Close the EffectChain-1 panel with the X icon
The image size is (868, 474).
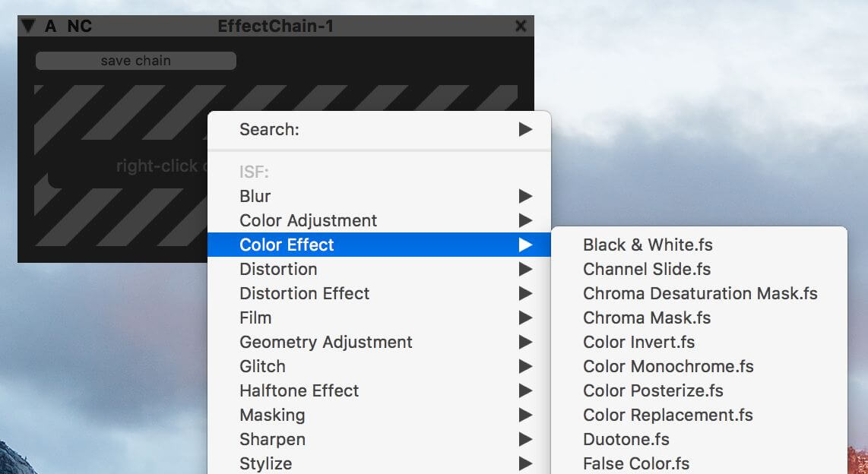(x=521, y=26)
